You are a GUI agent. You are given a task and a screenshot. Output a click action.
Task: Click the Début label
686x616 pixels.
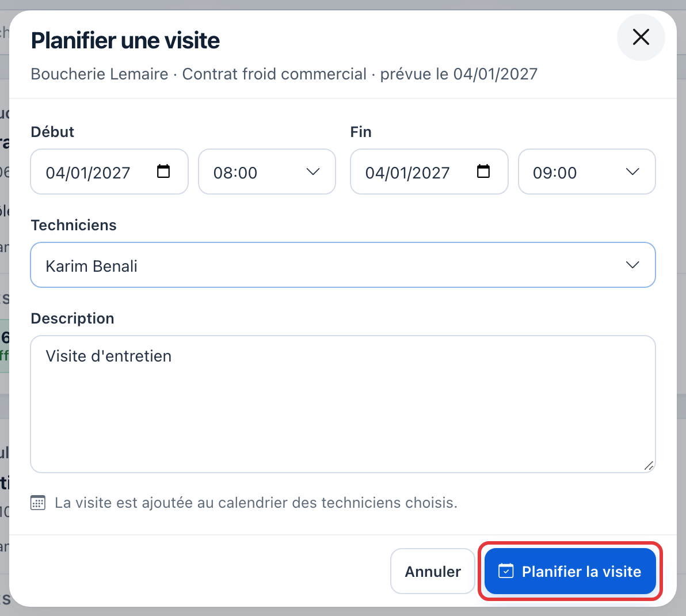pyautogui.click(x=52, y=132)
